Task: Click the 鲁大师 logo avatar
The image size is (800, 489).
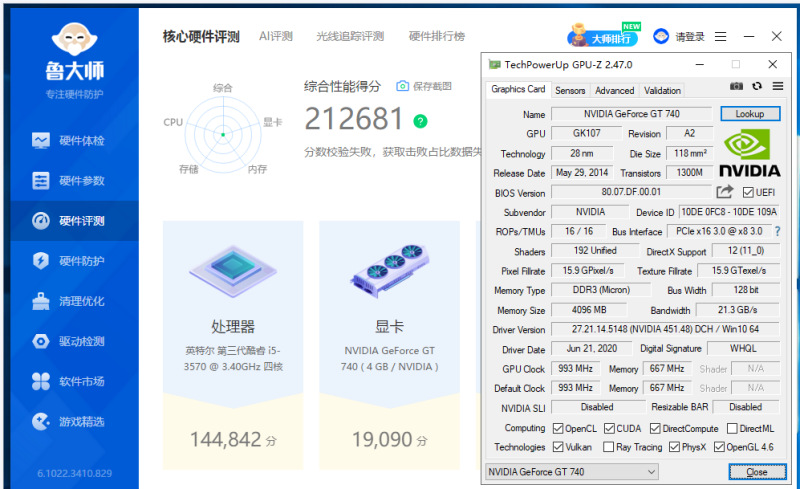Action: 74,39
